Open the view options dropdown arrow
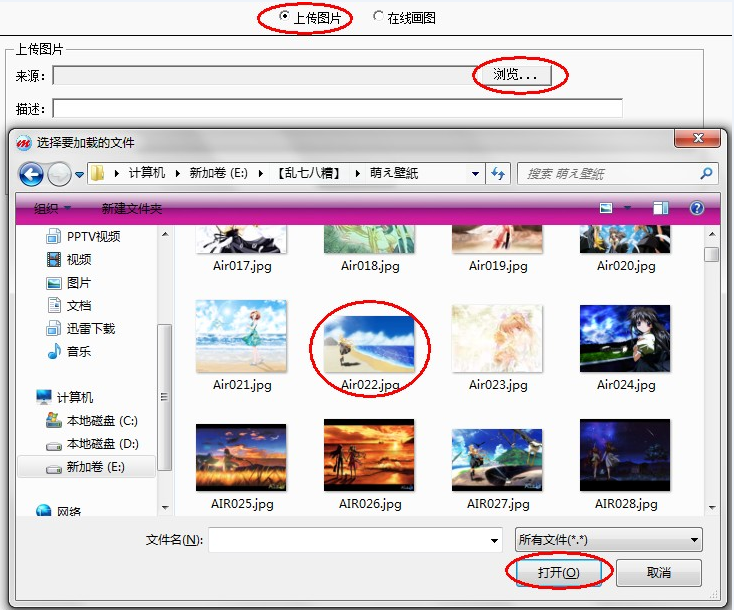 pos(627,208)
